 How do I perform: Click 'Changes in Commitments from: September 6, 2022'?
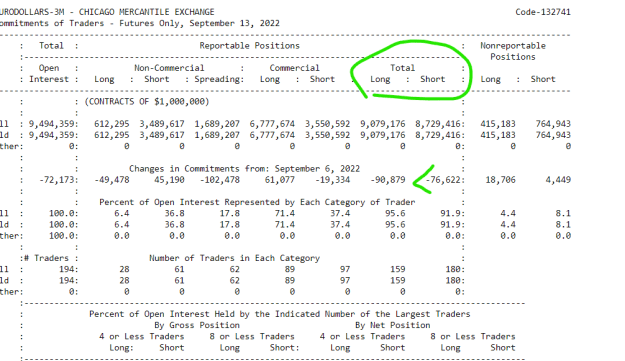pos(244,169)
